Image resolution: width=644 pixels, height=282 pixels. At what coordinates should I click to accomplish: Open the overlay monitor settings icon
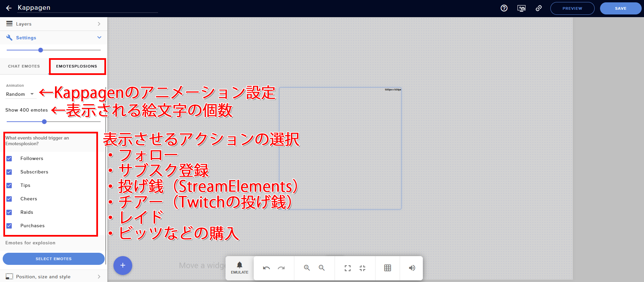click(522, 8)
